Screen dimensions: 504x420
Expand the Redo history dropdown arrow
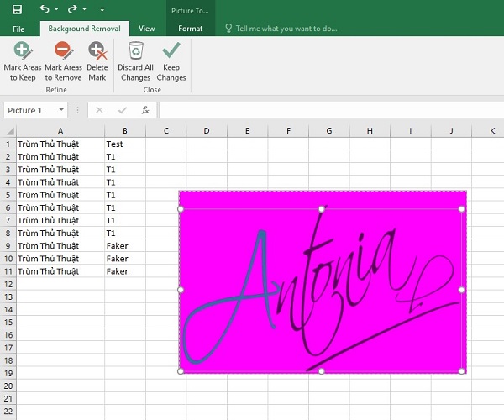[x=84, y=10]
